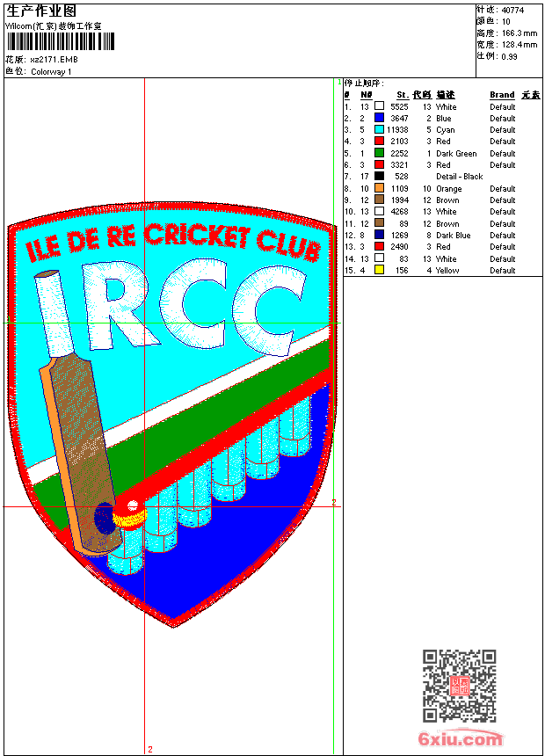
Task: Select stitch count 1994 in row 9
Action: [399, 200]
